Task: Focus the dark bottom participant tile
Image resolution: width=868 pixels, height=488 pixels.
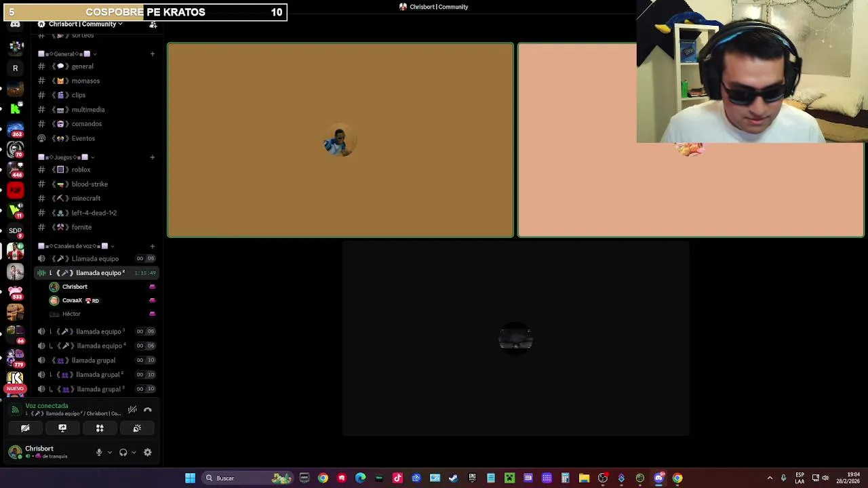Action: [515, 339]
